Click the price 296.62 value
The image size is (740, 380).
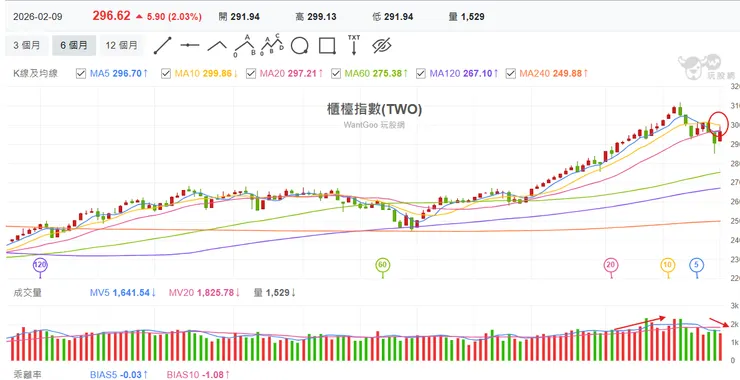point(111,16)
